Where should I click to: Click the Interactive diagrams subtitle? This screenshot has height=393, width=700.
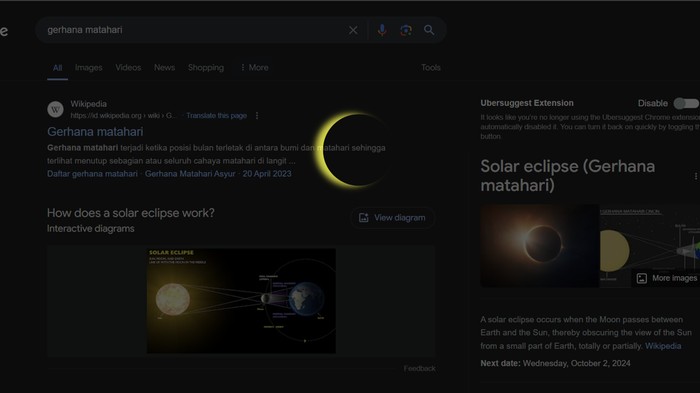point(91,229)
